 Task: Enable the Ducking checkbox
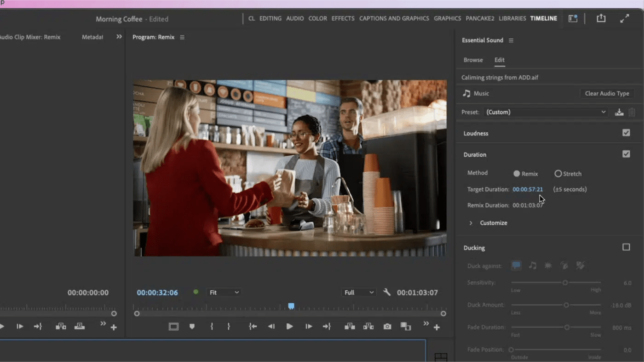coord(626,247)
